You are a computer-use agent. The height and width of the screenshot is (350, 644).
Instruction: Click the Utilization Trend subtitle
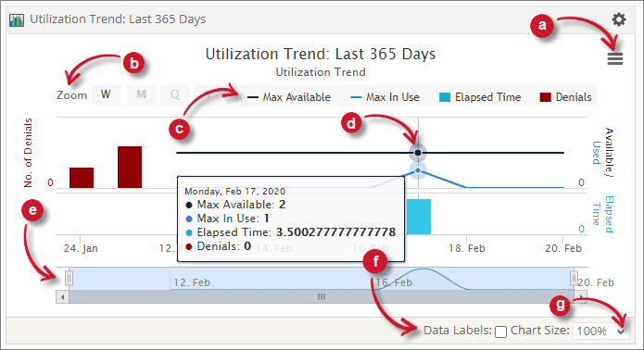pos(321,72)
